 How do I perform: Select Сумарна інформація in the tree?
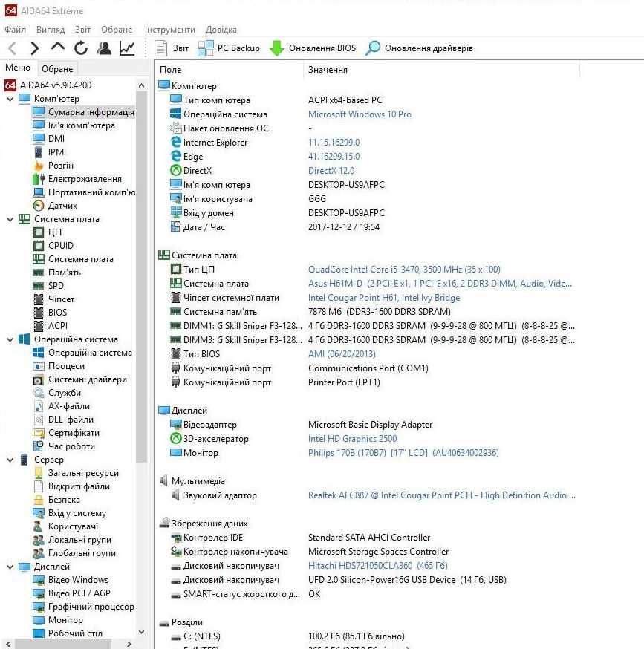pos(83,112)
